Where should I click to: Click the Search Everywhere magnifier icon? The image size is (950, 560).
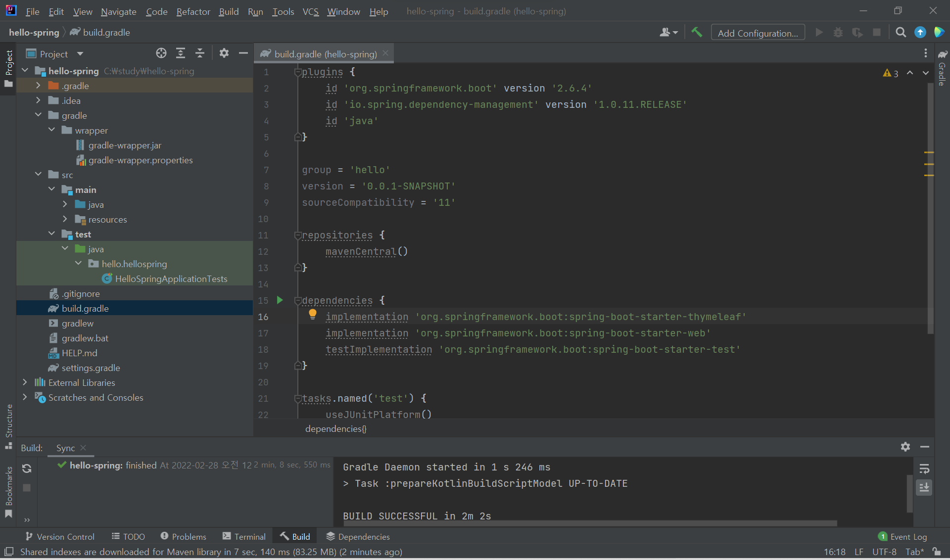tap(901, 33)
